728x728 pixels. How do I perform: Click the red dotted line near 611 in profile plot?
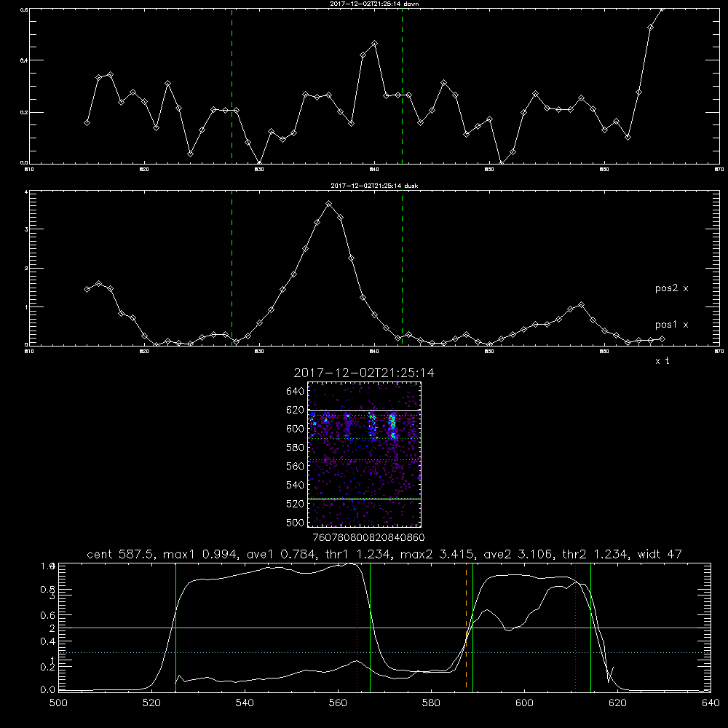[576, 627]
